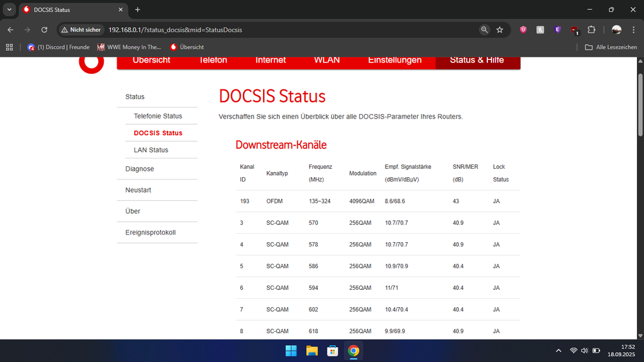Click the browser back arrow
Viewport: 644px width, 362px height.
(10, 30)
